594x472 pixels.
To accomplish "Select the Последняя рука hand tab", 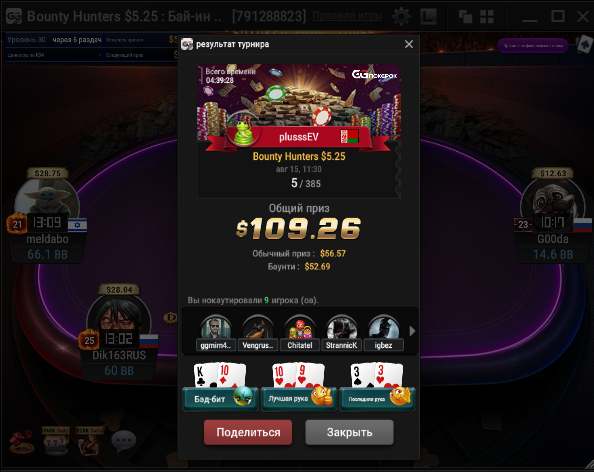I will click(x=377, y=399).
